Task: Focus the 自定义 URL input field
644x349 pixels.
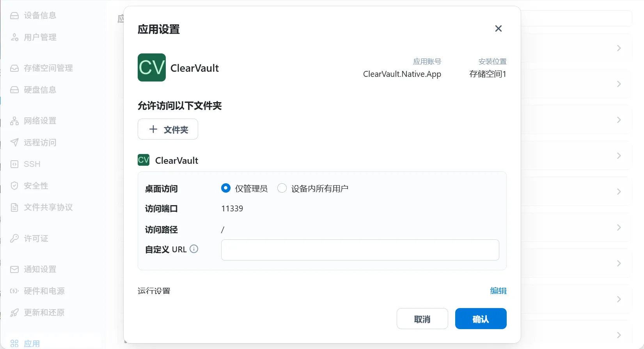Action: pos(360,250)
